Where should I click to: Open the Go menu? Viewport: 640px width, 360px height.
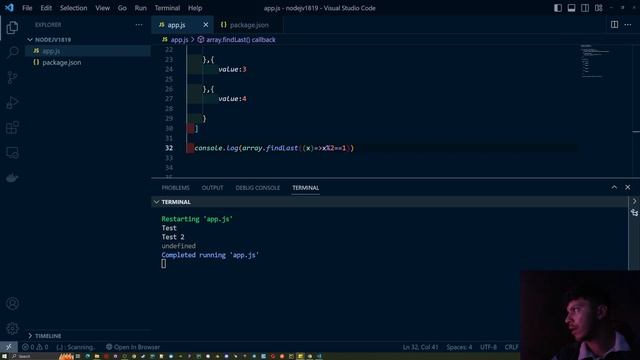(x=122, y=8)
